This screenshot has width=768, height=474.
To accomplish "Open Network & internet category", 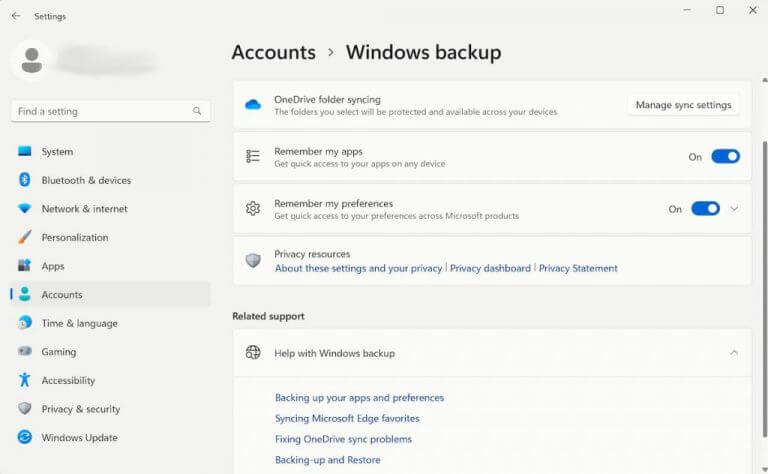I will 111,209.
